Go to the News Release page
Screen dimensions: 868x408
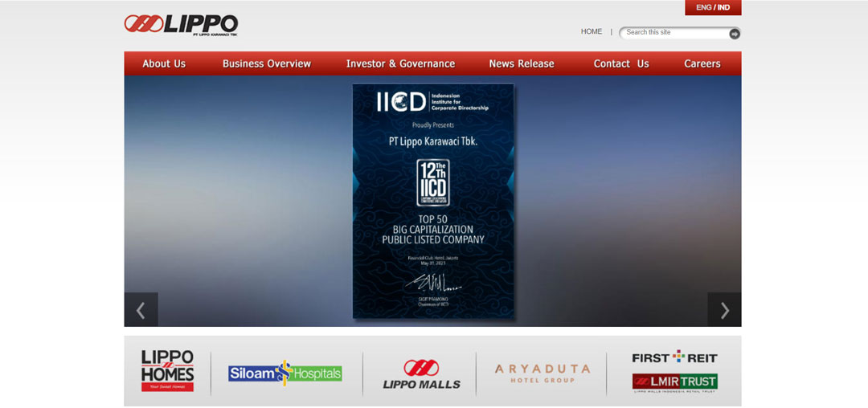(522, 63)
